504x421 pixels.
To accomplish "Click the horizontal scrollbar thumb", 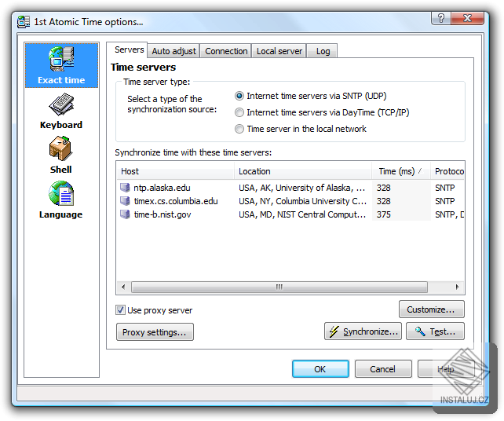I will (279, 287).
